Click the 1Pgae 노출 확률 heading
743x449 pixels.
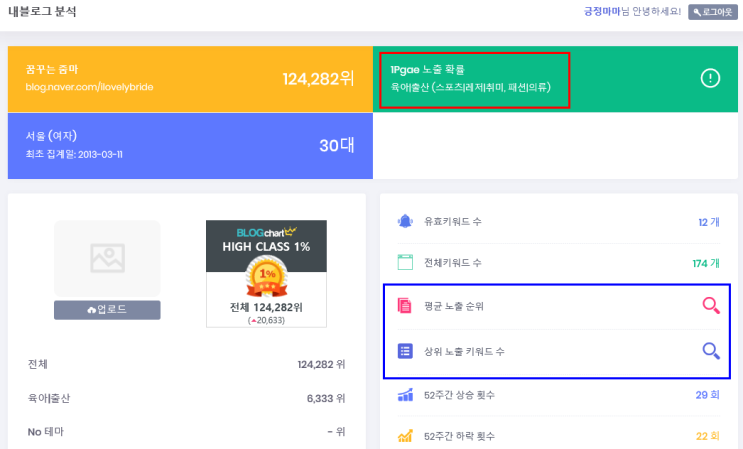(427, 70)
